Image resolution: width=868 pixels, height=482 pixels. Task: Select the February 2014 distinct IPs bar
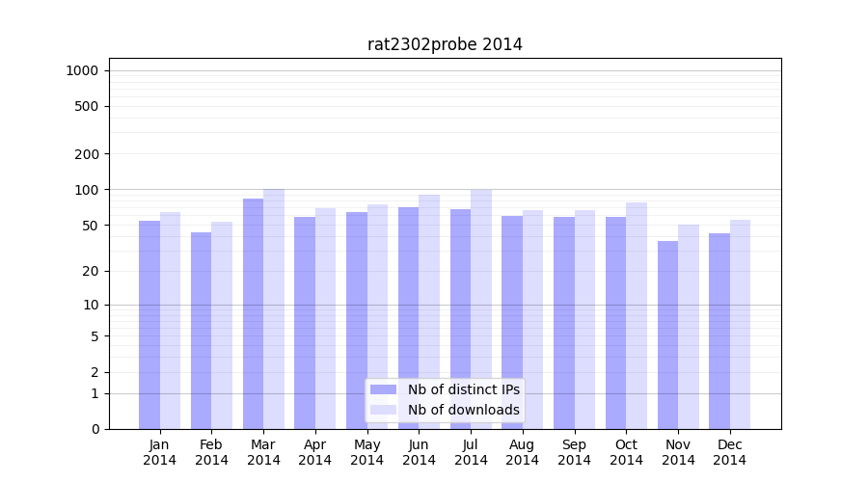201,331
